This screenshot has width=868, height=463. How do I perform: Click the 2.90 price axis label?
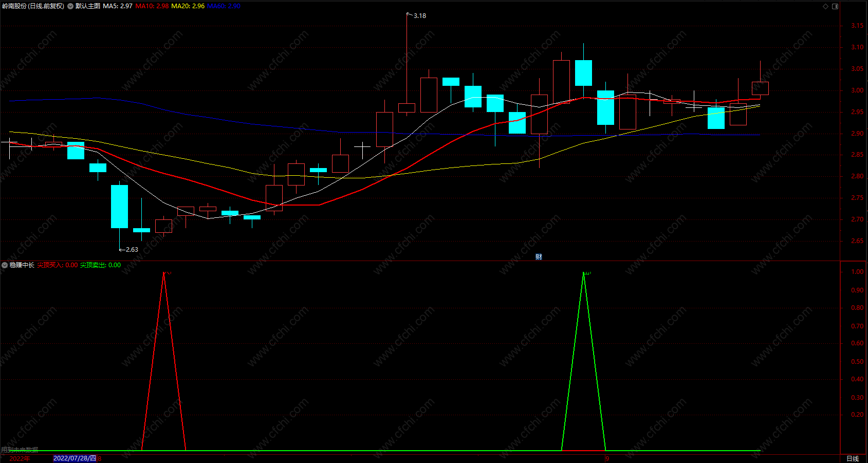[857, 134]
